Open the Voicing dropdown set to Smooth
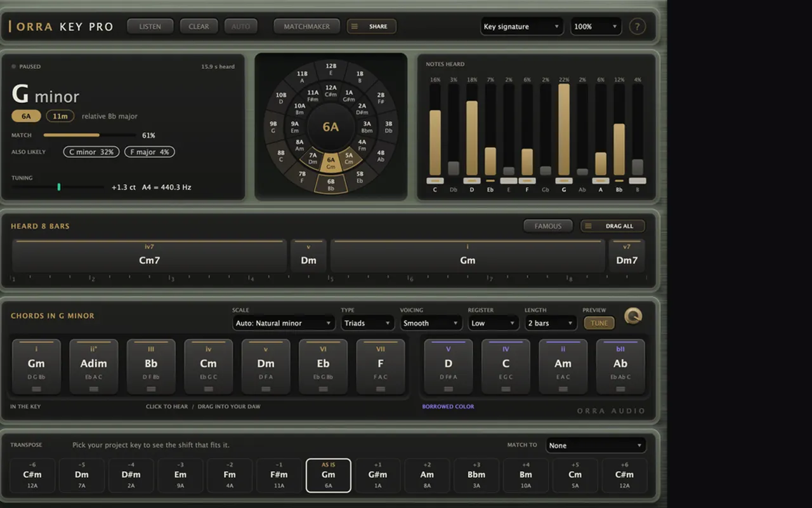 pos(431,323)
